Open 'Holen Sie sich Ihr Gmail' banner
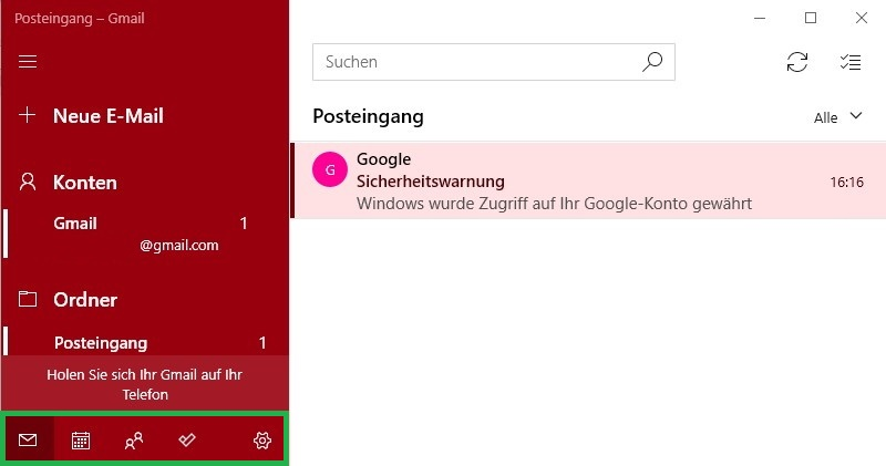Image resolution: width=886 pixels, height=466 pixels. [145, 384]
